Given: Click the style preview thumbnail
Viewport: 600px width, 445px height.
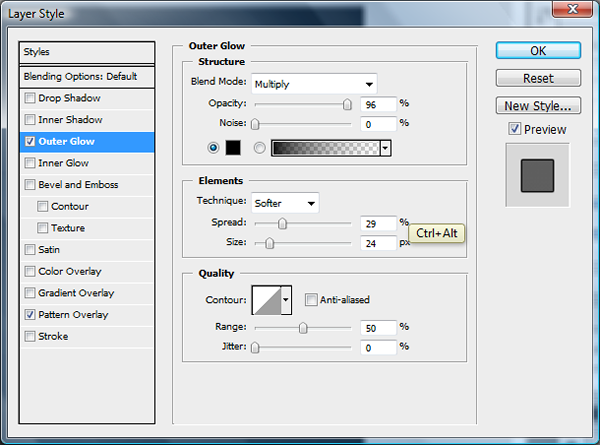Looking at the screenshot, I should point(537,176).
